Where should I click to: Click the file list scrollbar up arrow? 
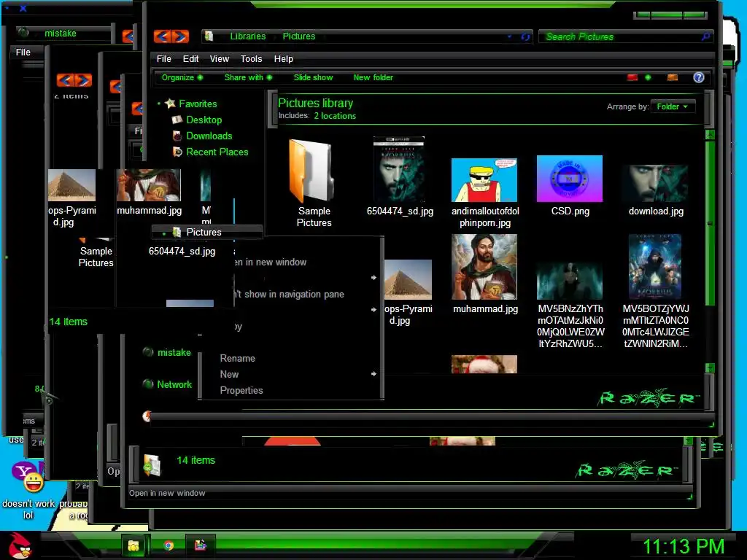pos(710,135)
